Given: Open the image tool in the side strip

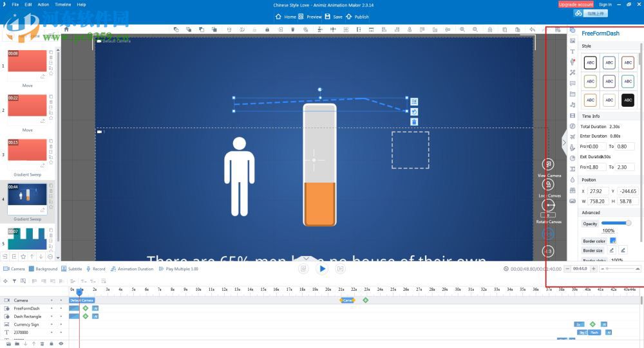Looking at the screenshot, I should tap(573, 41).
